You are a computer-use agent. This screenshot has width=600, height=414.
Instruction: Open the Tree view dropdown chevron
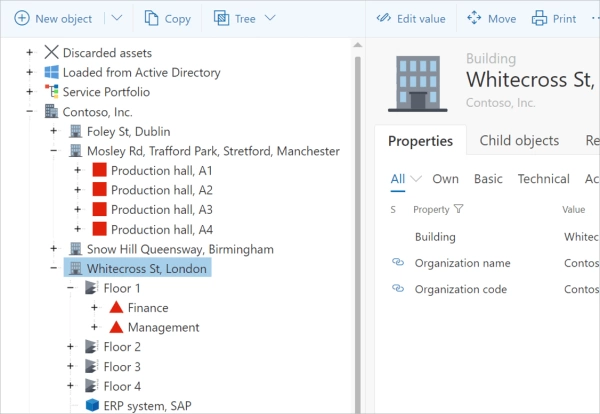[x=270, y=18]
